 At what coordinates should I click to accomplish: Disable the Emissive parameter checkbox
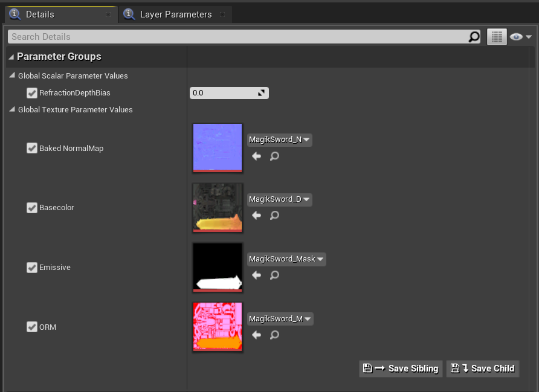(32, 268)
